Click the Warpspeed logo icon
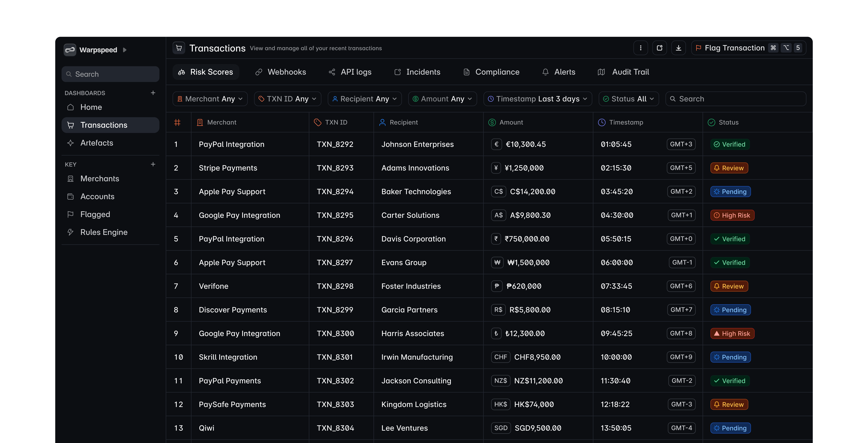The height and width of the screenshot is (443, 868). (70, 50)
